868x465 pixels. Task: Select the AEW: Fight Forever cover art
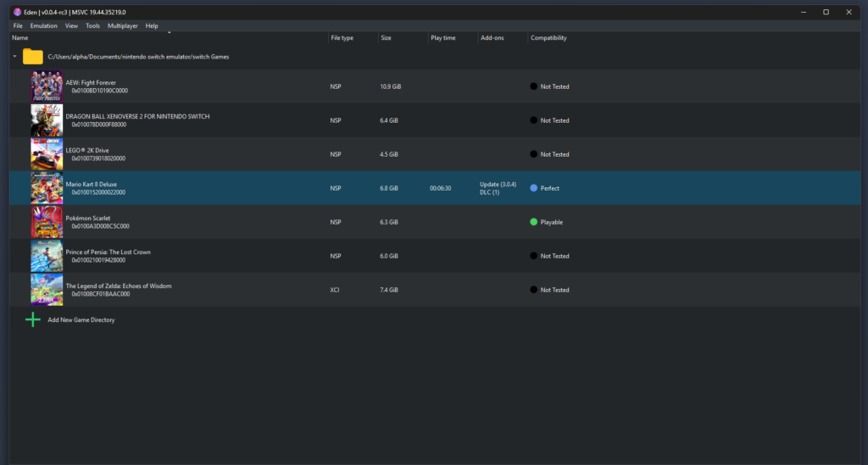[x=47, y=86]
